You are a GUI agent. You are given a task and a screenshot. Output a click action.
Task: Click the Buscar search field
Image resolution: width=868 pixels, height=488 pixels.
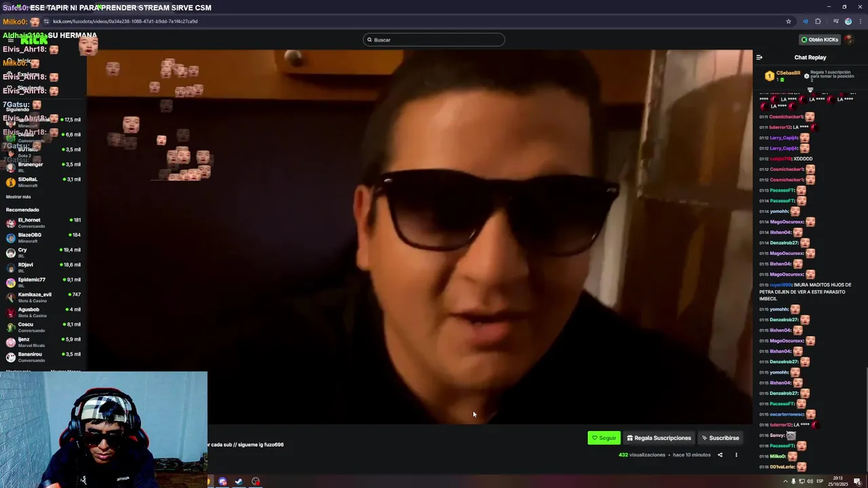[434, 39]
